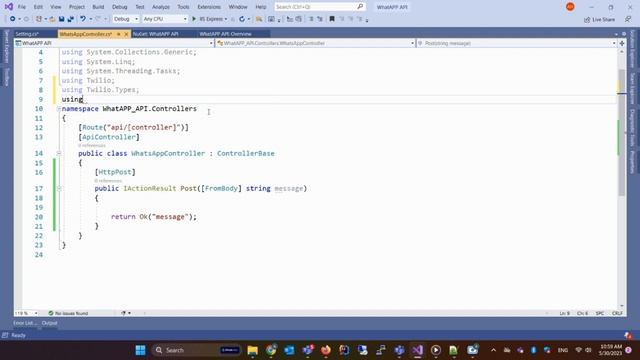Switch to the WhatAPP API: Overview tab
Viewport: 640px width, 360px height.
click(x=226, y=34)
